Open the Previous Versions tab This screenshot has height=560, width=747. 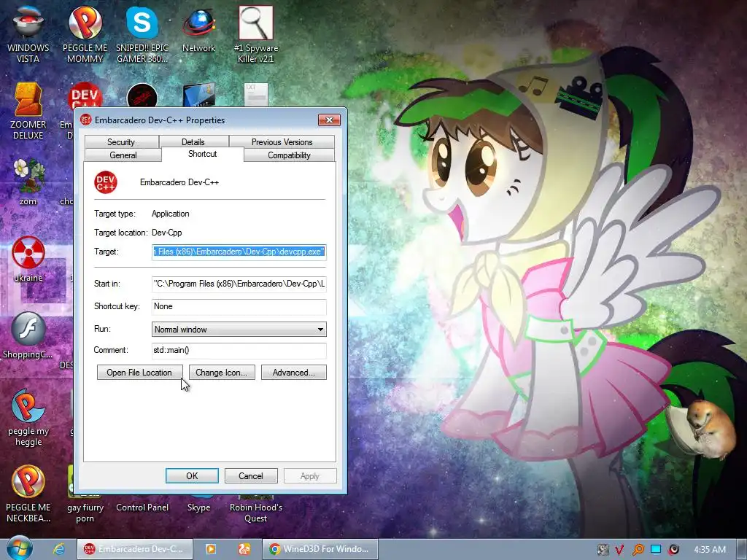[282, 142]
